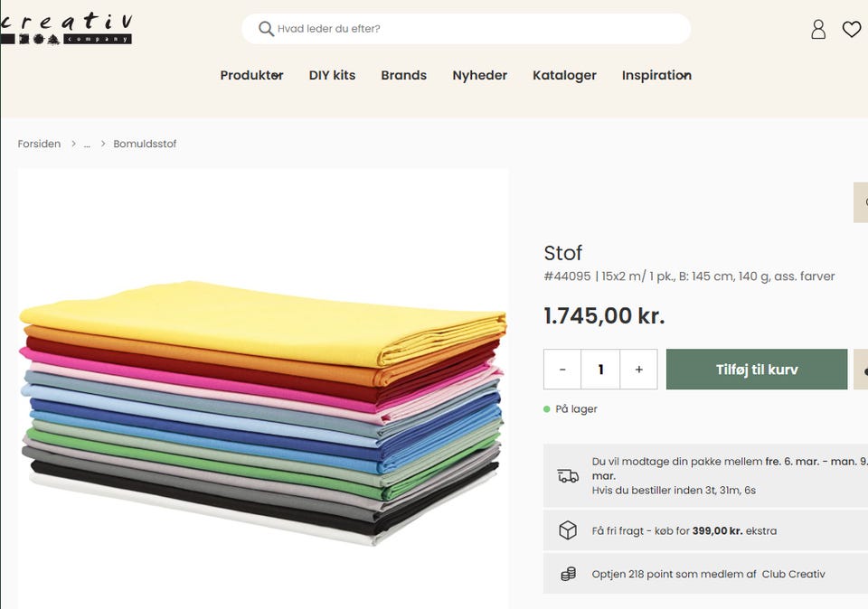The height and width of the screenshot is (609, 868).
Task: Expand the Produkter menu
Action: (251, 75)
